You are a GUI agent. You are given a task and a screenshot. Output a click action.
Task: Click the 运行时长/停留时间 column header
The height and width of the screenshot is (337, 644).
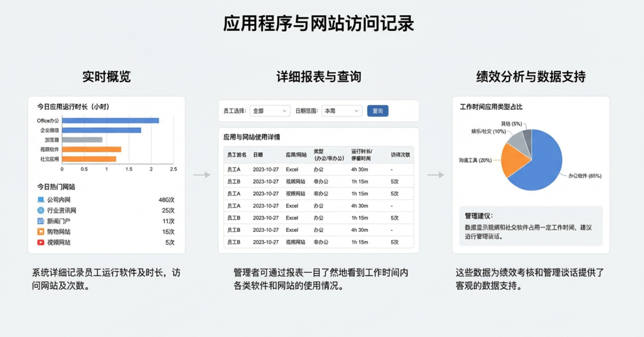tap(361, 155)
